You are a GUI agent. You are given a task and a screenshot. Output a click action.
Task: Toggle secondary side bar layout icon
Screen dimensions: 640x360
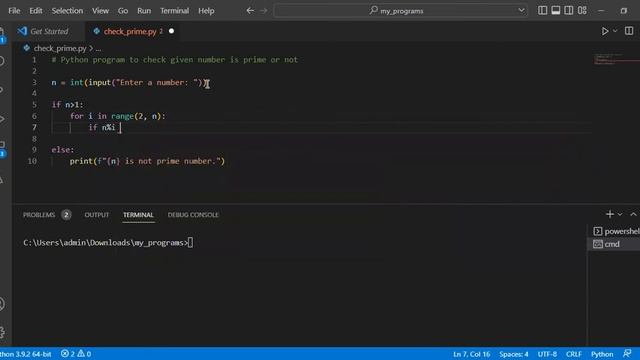(x=569, y=11)
